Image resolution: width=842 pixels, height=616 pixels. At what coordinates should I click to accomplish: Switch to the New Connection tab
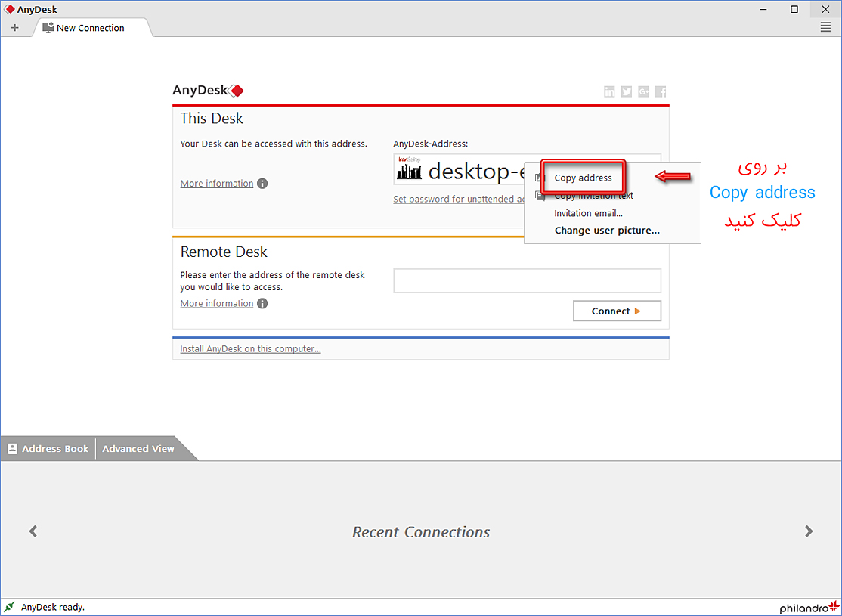coord(90,28)
